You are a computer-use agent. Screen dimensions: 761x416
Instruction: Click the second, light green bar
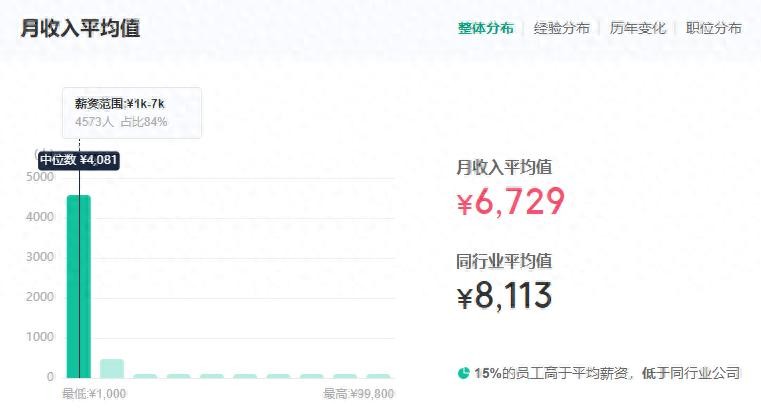[x=112, y=368]
